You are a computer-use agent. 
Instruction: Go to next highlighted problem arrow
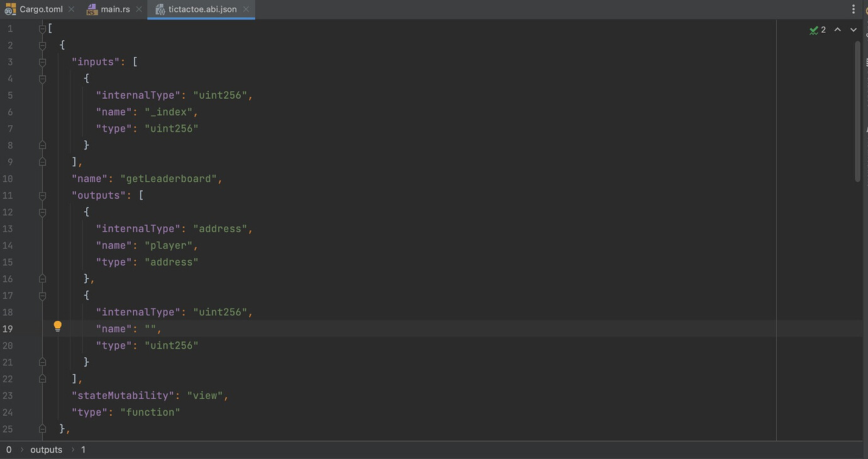(854, 30)
